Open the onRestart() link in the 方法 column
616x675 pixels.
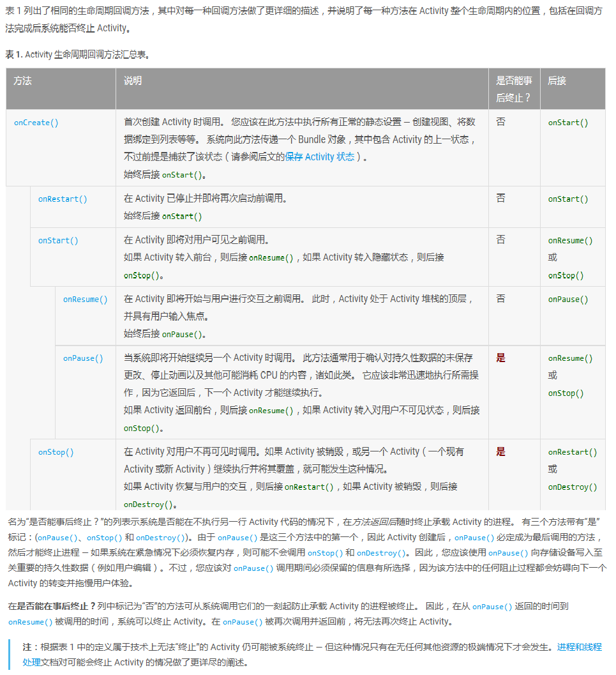point(63,199)
